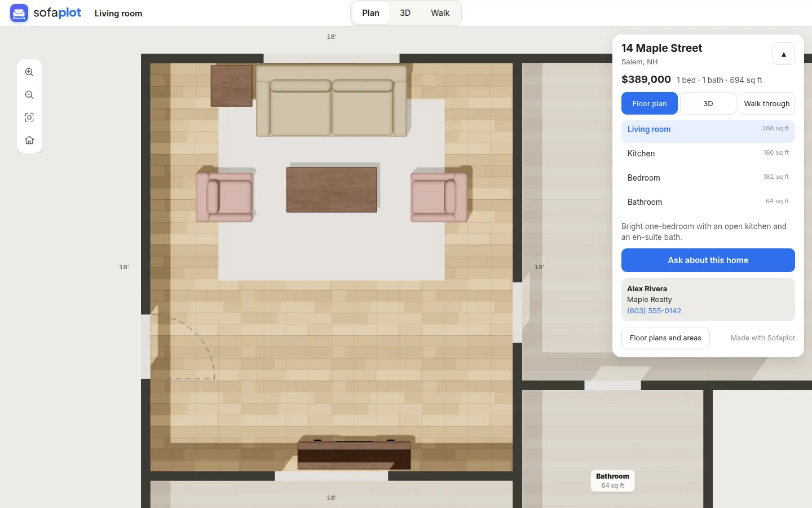Open Walk through view
Image resolution: width=812 pixels, height=508 pixels.
click(766, 103)
